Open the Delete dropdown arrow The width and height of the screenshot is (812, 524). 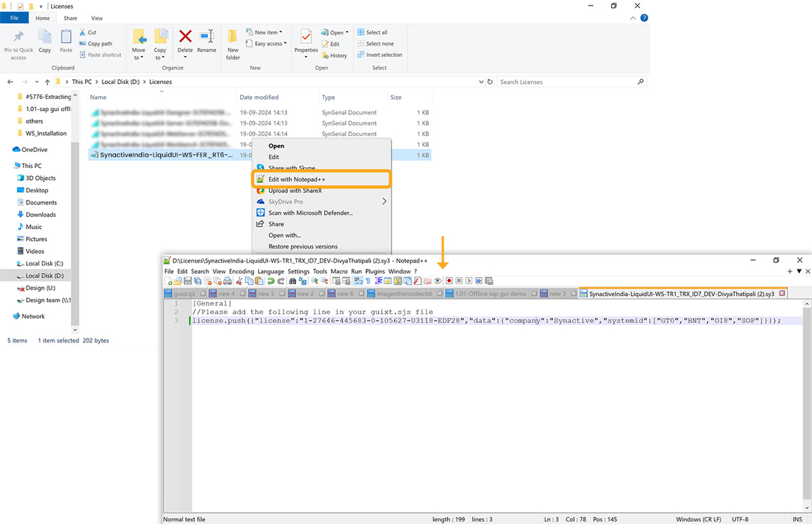(x=185, y=58)
